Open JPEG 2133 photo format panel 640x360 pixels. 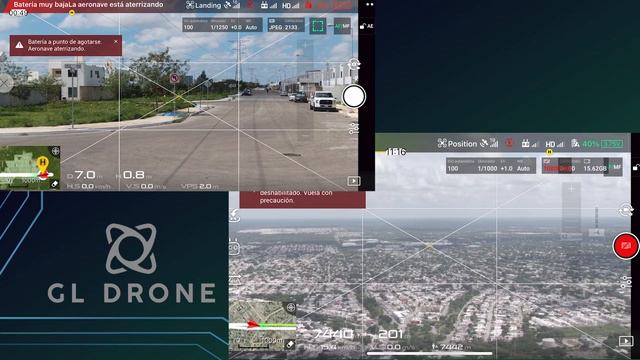tap(286, 25)
